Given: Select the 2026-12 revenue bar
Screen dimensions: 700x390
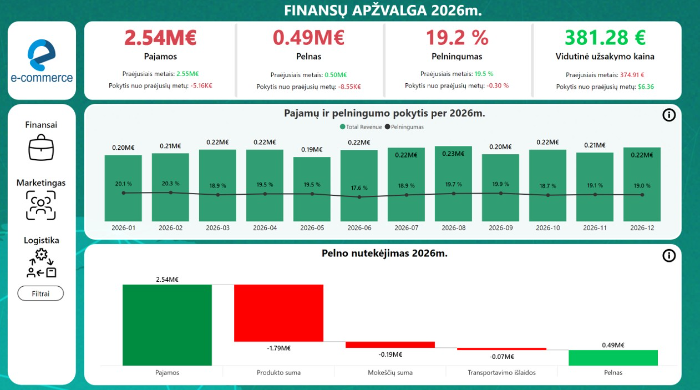Looking at the screenshot, I should tap(642, 184).
